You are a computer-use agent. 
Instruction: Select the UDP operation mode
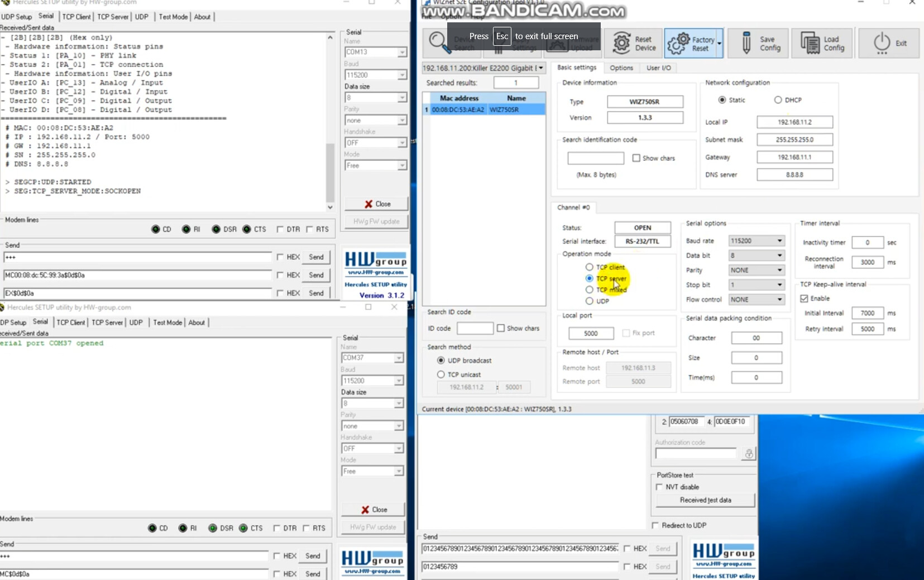pyautogui.click(x=589, y=301)
